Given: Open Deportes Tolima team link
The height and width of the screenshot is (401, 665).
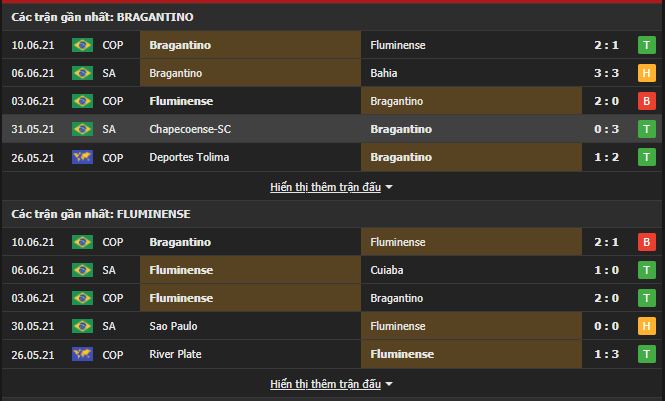Looking at the screenshot, I should pos(189,157).
